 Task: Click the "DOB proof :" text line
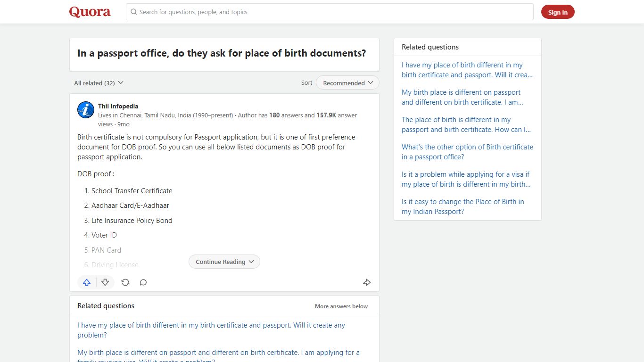point(96,174)
